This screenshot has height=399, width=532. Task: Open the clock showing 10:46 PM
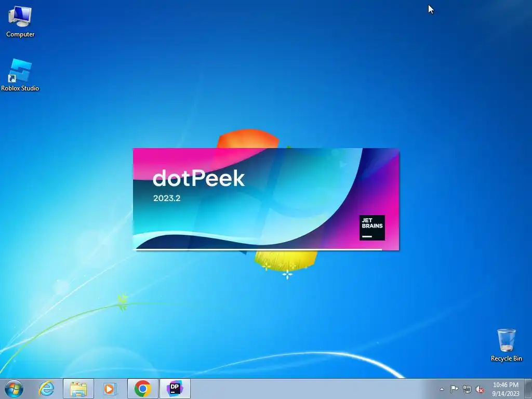[506, 389]
